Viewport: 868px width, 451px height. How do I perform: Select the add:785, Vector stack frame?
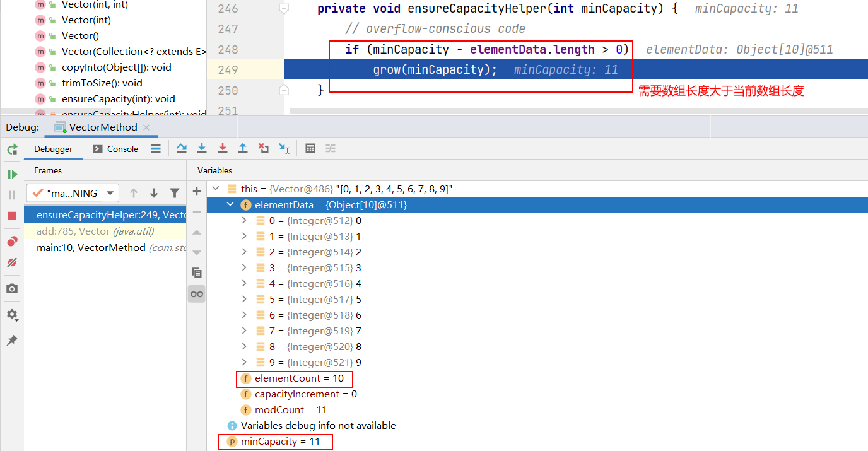tap(105, 231)
